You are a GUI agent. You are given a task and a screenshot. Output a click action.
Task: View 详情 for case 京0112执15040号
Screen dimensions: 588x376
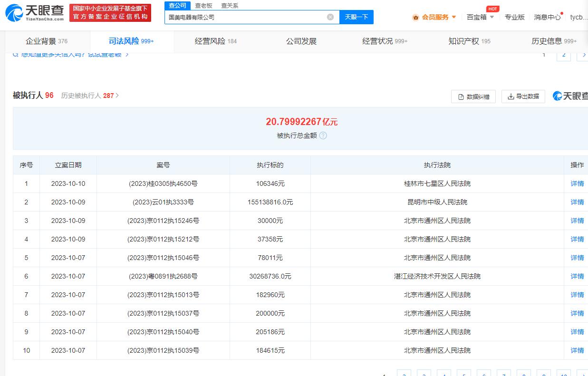pos(577,332)
